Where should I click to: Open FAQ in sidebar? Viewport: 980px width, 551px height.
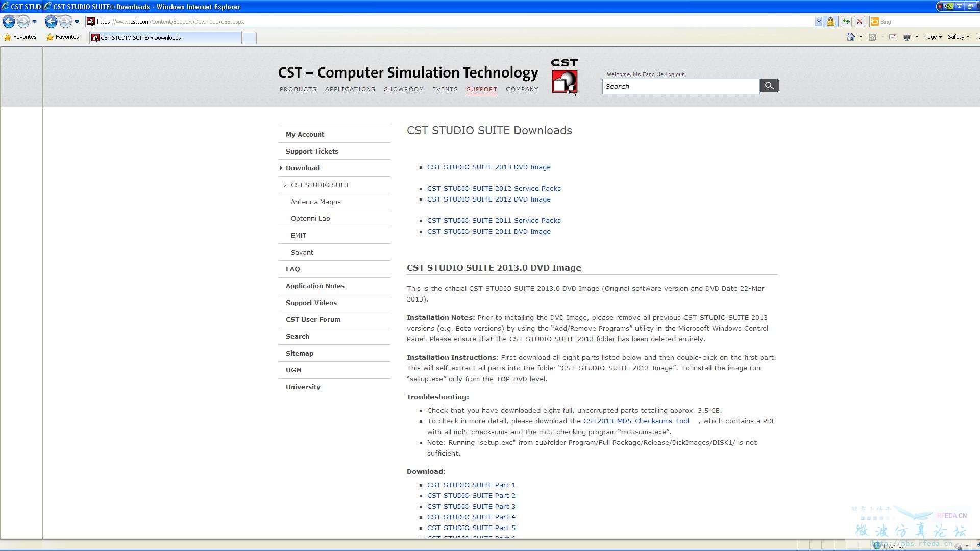pos(292,269)
